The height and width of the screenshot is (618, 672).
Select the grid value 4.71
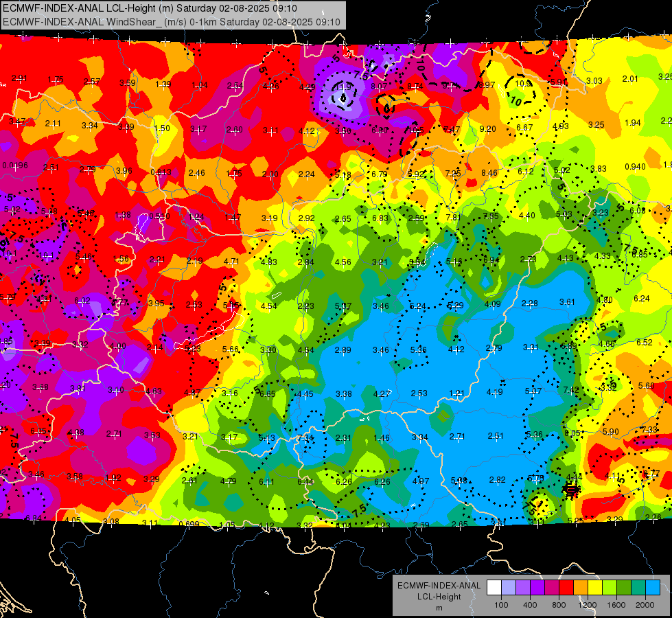(x=231, y=261)
